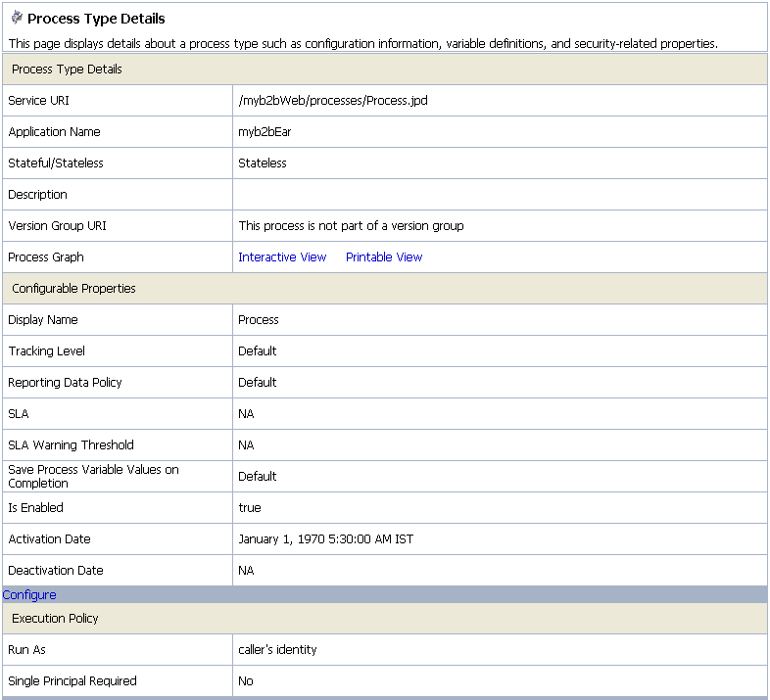Open the Interactive View process graph
Viewport: 770px width, 700px height.
click(x=282, y=257)
